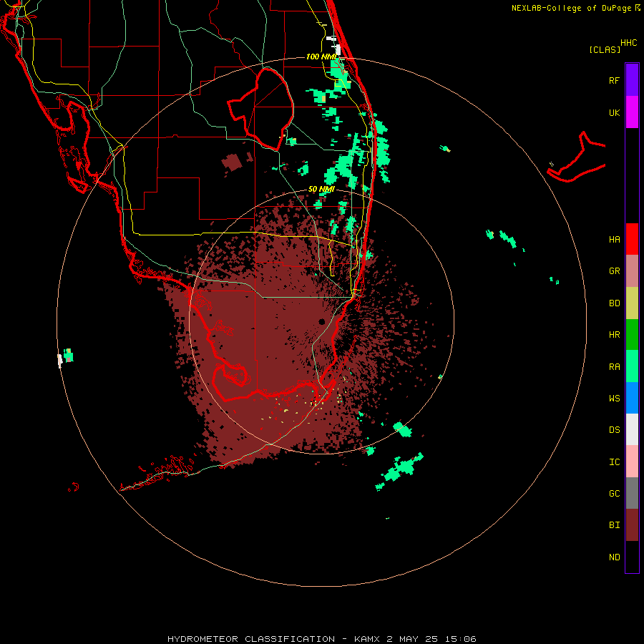Click the ND black legend swatch
Image resolution: width=644 pixels, height=644 pixels.
click(632, 557)
